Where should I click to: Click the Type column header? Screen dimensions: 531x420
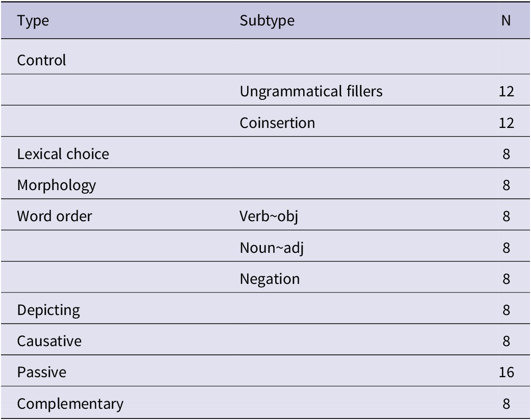[x=33, y=21]
